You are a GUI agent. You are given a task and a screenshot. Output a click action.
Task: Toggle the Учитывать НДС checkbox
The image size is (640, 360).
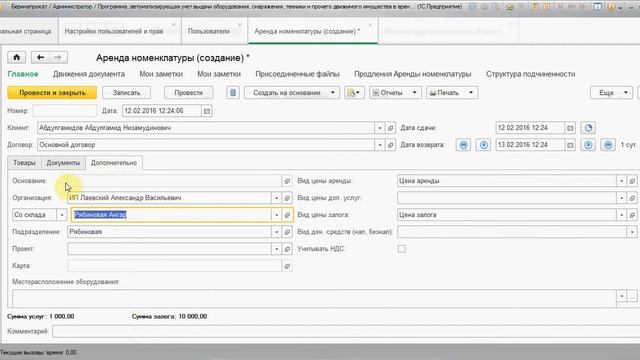pyautogui.click(x=402, y=249)
